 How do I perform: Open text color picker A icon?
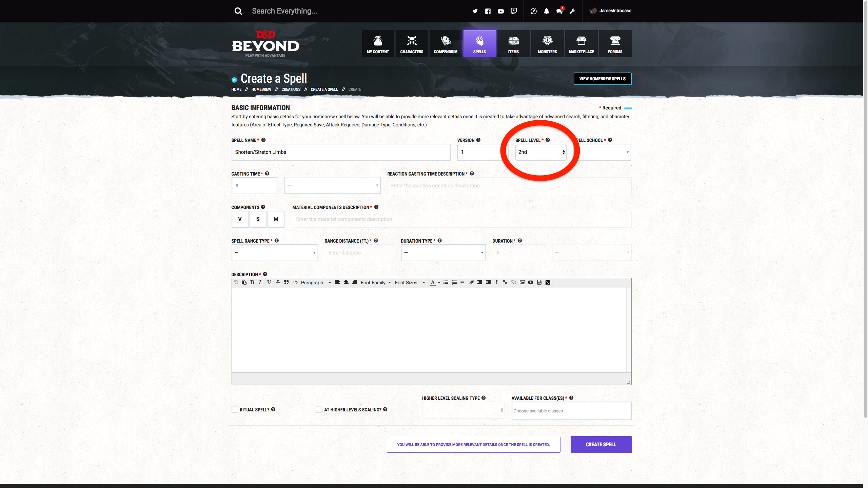point(433,283)
